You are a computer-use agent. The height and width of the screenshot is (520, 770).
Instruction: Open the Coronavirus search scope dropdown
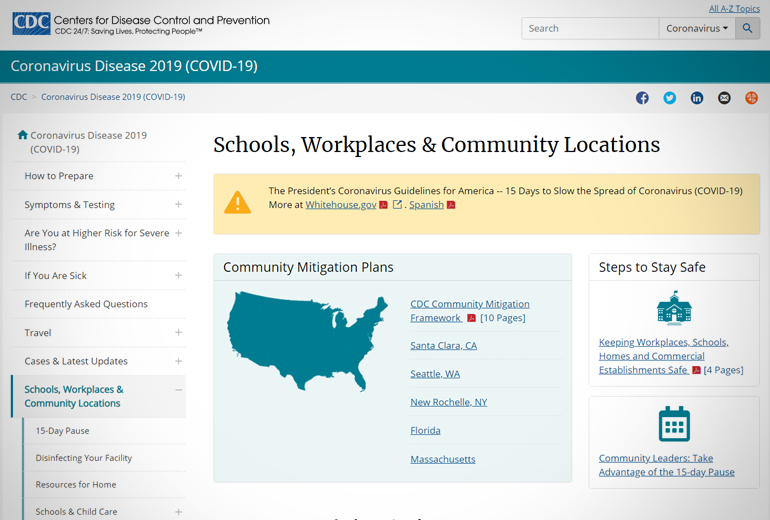click(697, 28)
